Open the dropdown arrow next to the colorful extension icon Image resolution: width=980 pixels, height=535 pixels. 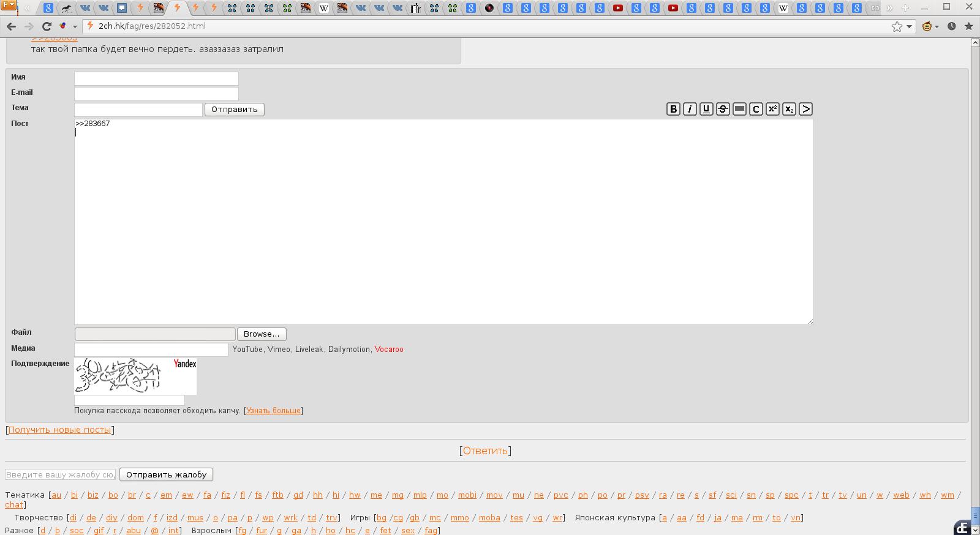pos(74,27)
